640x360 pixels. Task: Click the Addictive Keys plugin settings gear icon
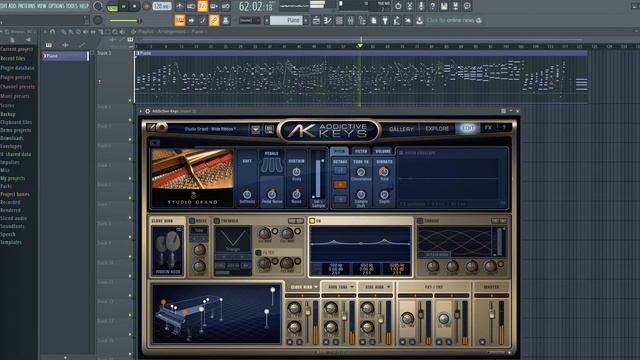[147, 111]
